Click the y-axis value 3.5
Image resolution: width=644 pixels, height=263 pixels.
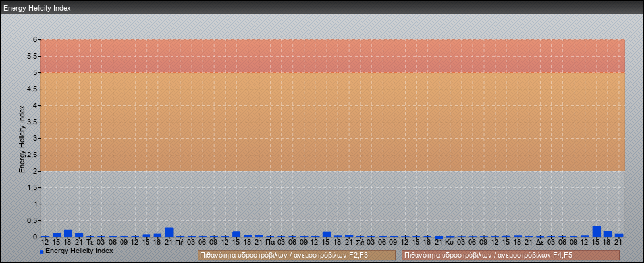pyautogui.click(x=33, y=122)
